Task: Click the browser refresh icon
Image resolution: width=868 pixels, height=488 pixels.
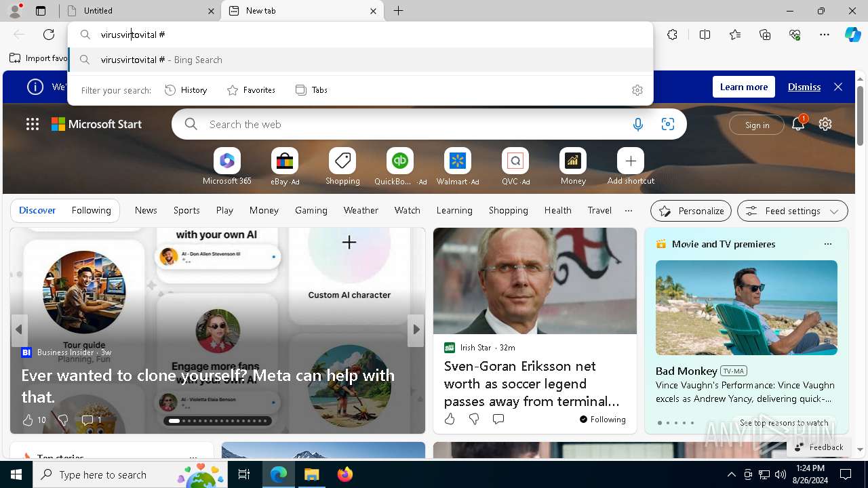Action: (x=49, y=35)
